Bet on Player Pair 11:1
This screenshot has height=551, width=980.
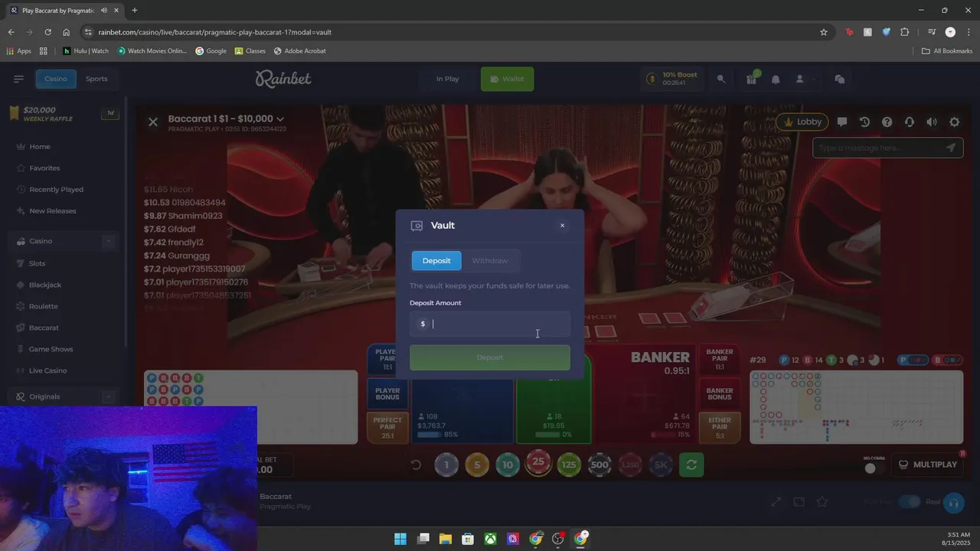pos(387,360)
